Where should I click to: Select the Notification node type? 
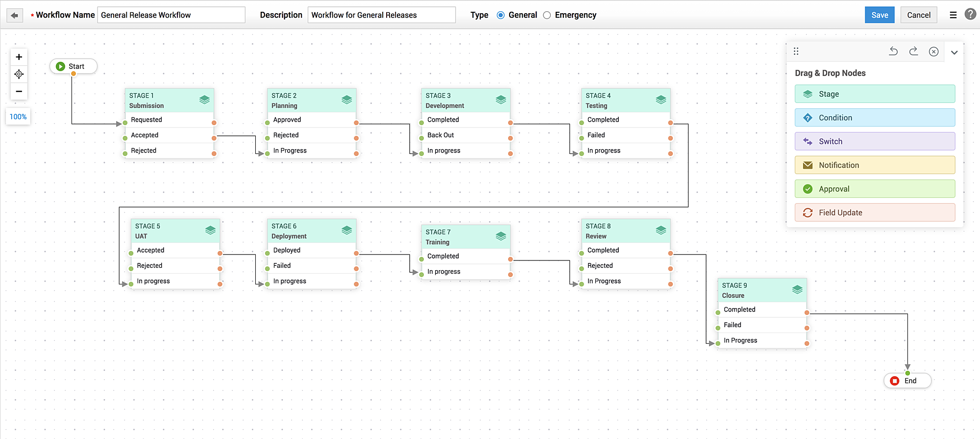pyautogui.click(x=875, y=165)
